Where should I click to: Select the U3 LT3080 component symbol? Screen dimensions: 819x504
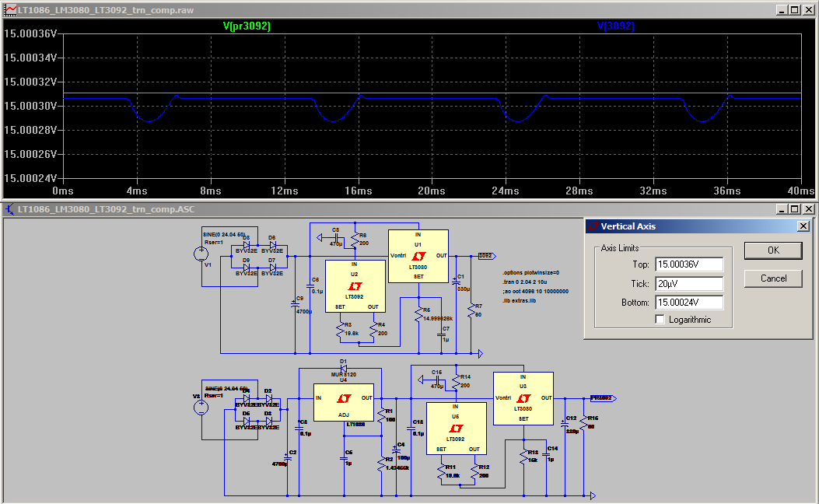click(x=523, y=398)
